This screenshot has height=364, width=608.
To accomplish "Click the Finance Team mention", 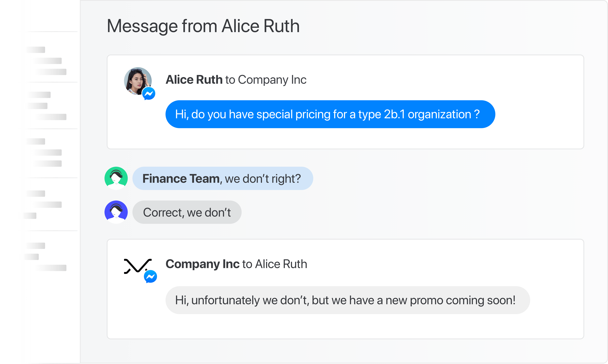I will click(x=181, y=179).
